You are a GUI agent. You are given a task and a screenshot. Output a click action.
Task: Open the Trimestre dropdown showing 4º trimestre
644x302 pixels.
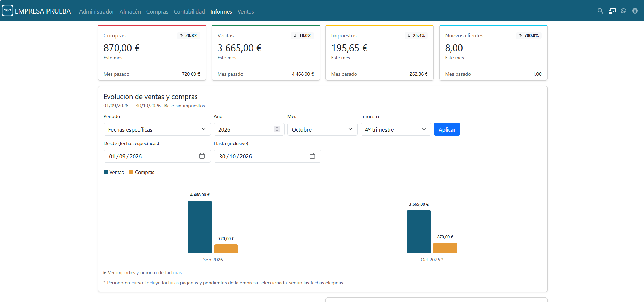pos(396,129)
